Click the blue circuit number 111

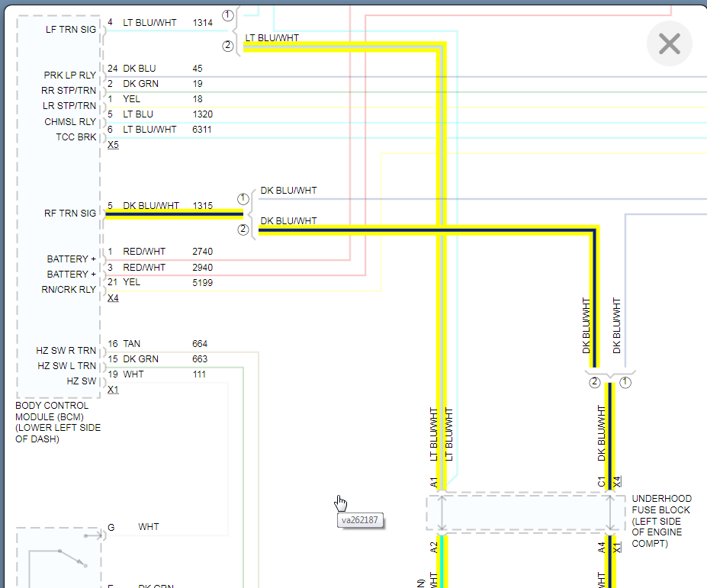200,374
